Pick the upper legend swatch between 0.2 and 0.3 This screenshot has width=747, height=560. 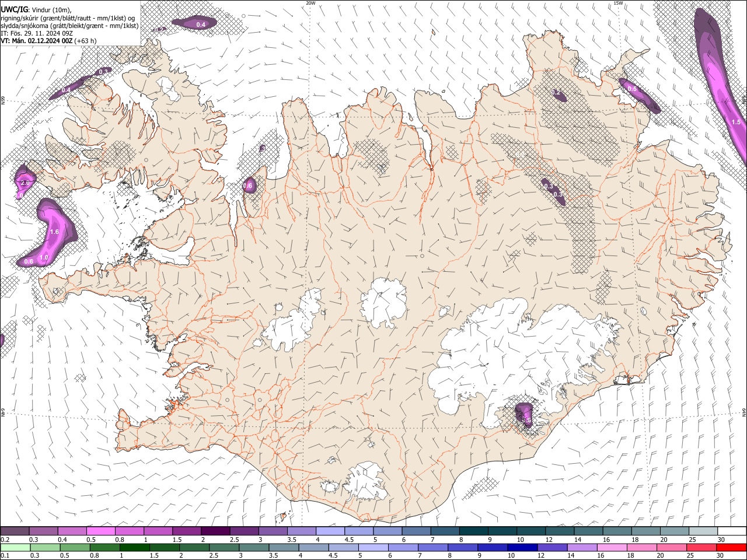coord(15,531)
